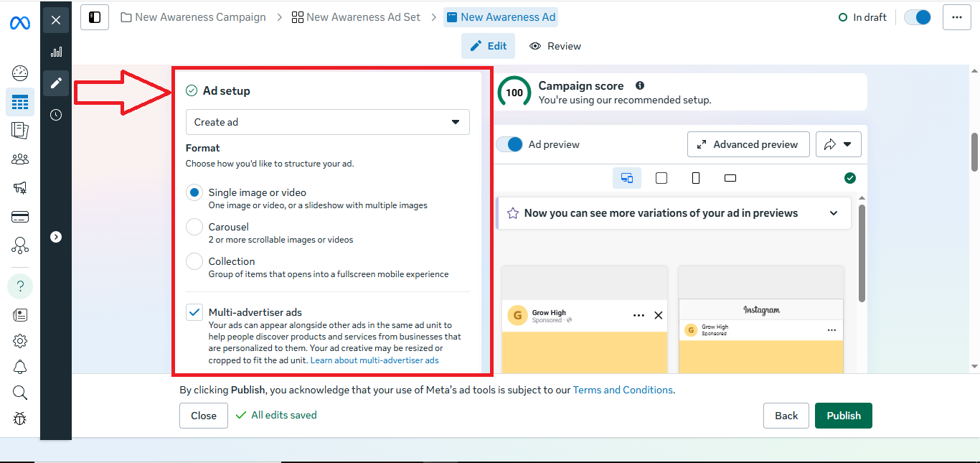The height and width of the screenshot is (463, 980).
Task: Click the Billing credit card icon
Action: [20, 217]
